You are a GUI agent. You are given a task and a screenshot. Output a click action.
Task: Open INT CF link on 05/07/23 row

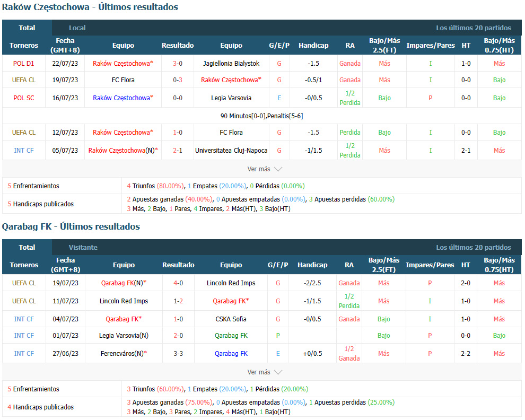click(x=23, y=151)
